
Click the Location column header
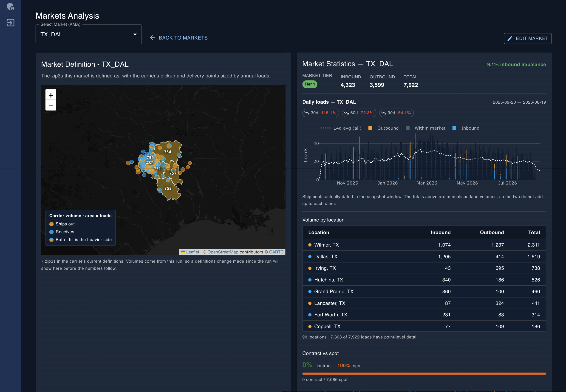click(x=319, y=233)
